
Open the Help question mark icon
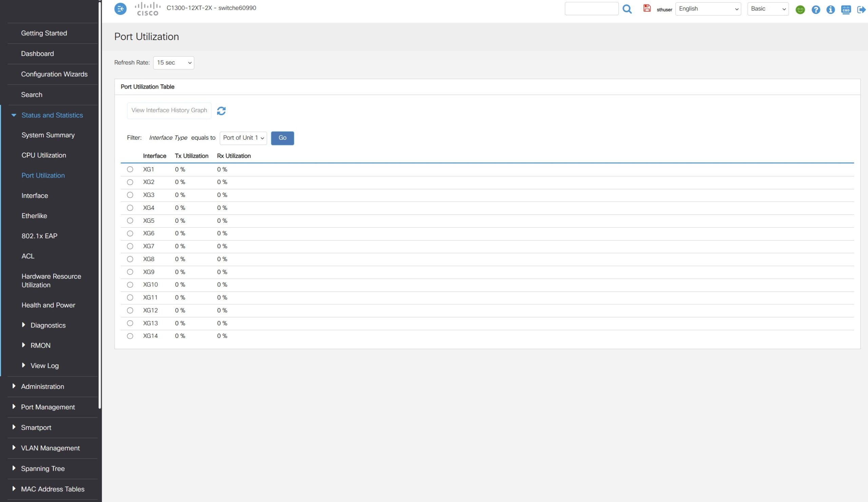click(x=815, y=9)
